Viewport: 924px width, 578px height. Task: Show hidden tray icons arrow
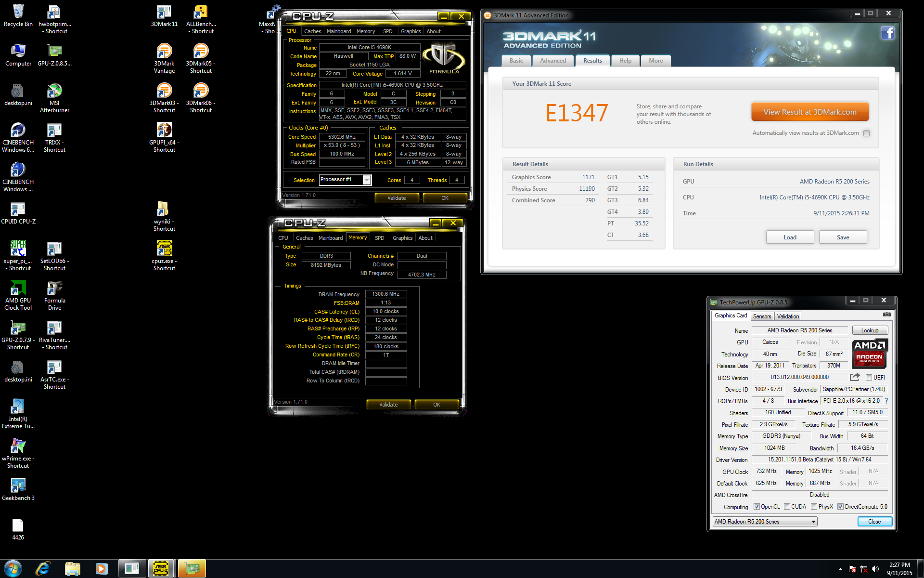point(840,569)
